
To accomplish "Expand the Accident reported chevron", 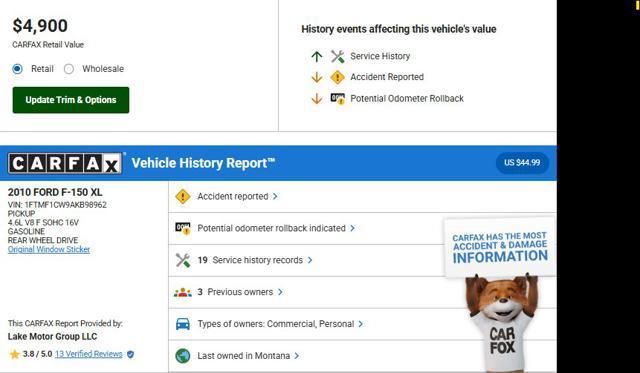I will (x=276, y=196).
